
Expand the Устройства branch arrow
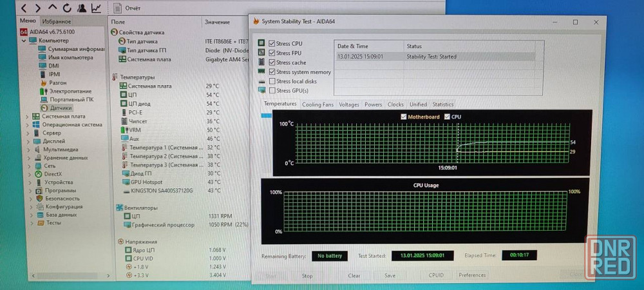point(29,182)
